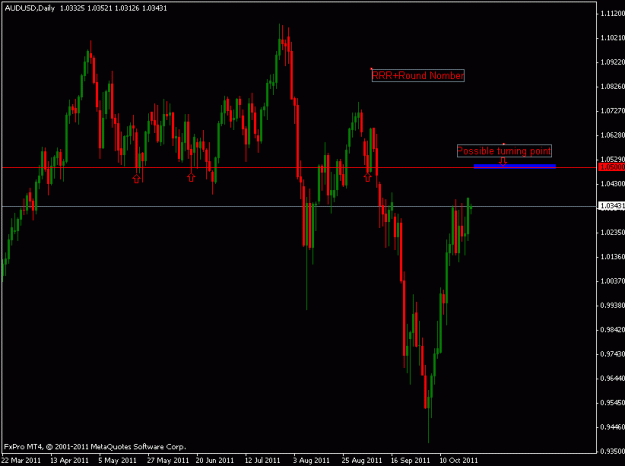Click the 1.07270 price axis label
The height and width of the screenshot is (466, 625).
[x=612, y=111]
